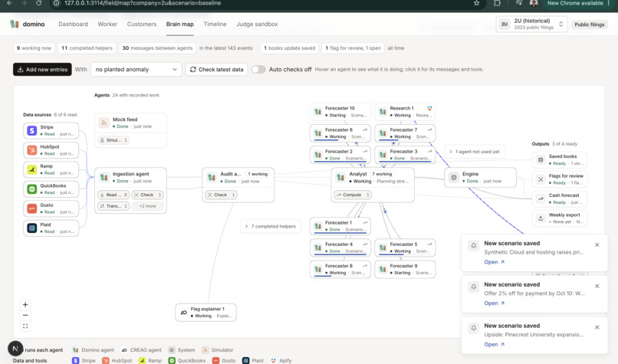Dismiss the Synthetic Cloud scenario notification

pos(597,245)
